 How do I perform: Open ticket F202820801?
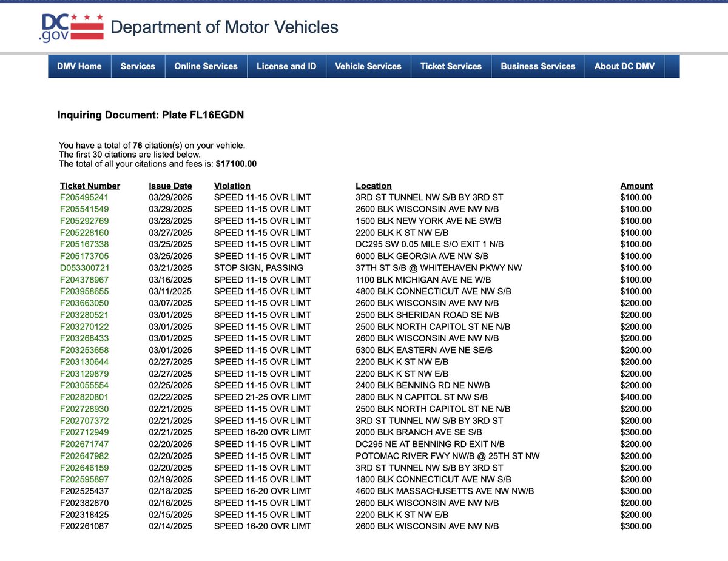[x=84, y=397]
